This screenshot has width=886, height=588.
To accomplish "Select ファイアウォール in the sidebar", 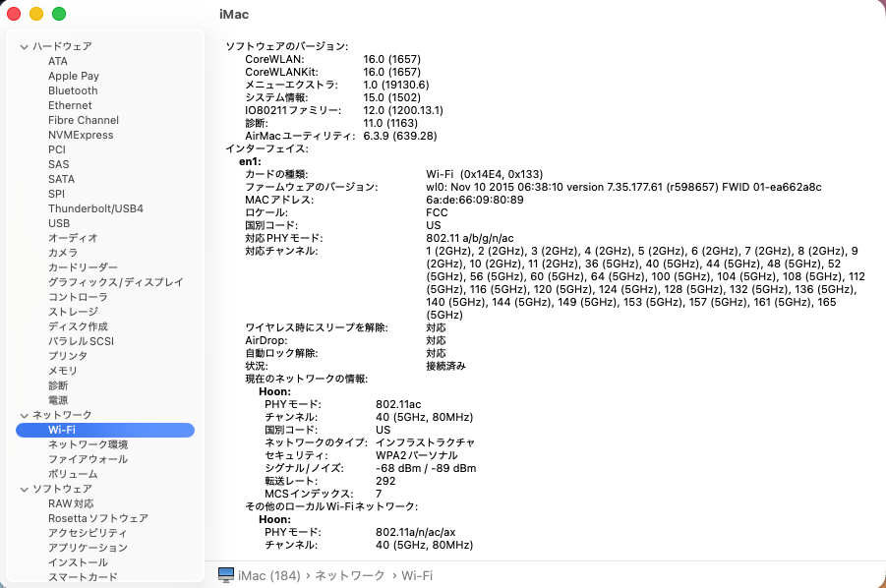I will tap(89, 459).
